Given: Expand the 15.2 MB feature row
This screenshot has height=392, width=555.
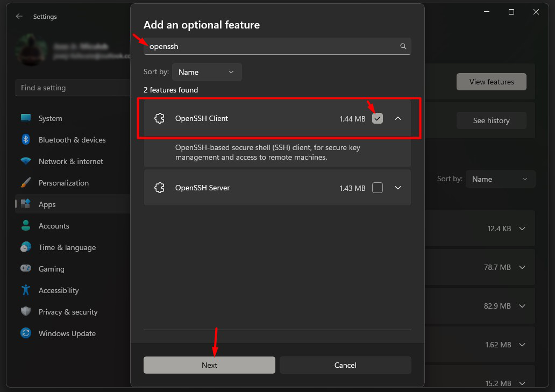Looking at the screenshot, I should 522,383.
